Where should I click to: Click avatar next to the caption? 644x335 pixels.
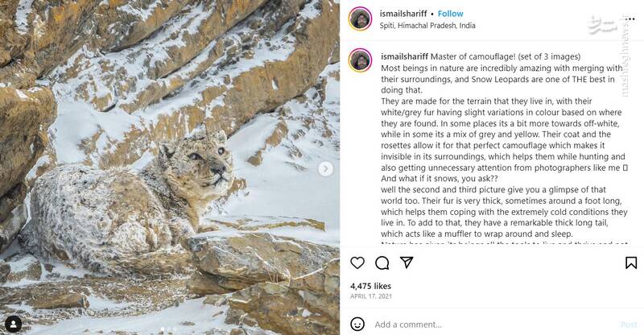click(360, 60)
